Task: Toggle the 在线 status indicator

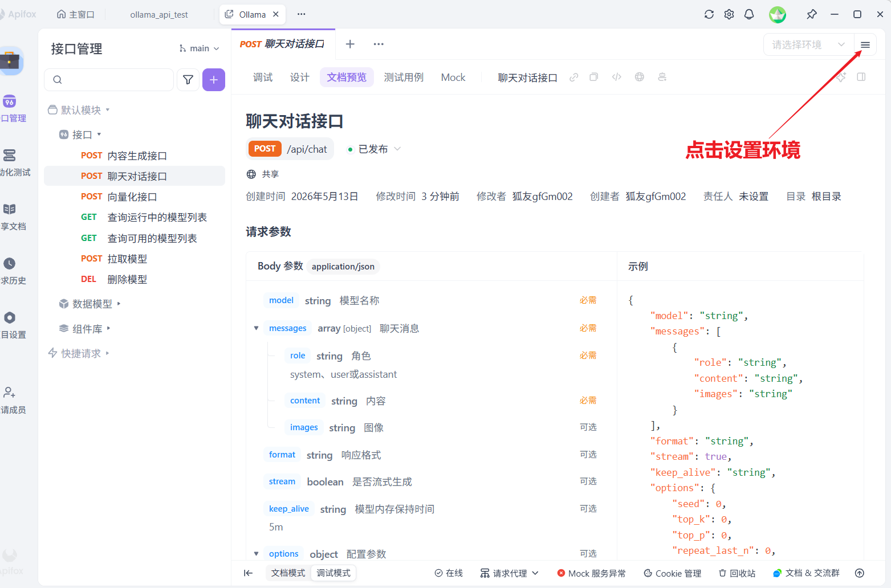Action: pos(449,573)
